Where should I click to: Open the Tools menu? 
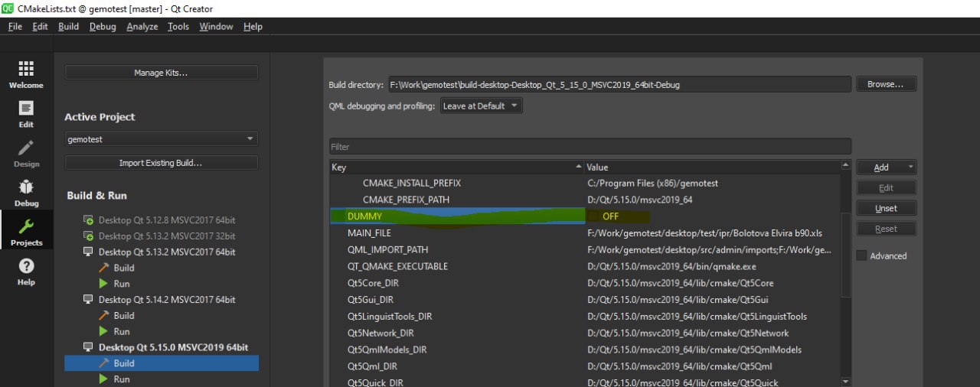pyautogui.click(x=178, y=26)
